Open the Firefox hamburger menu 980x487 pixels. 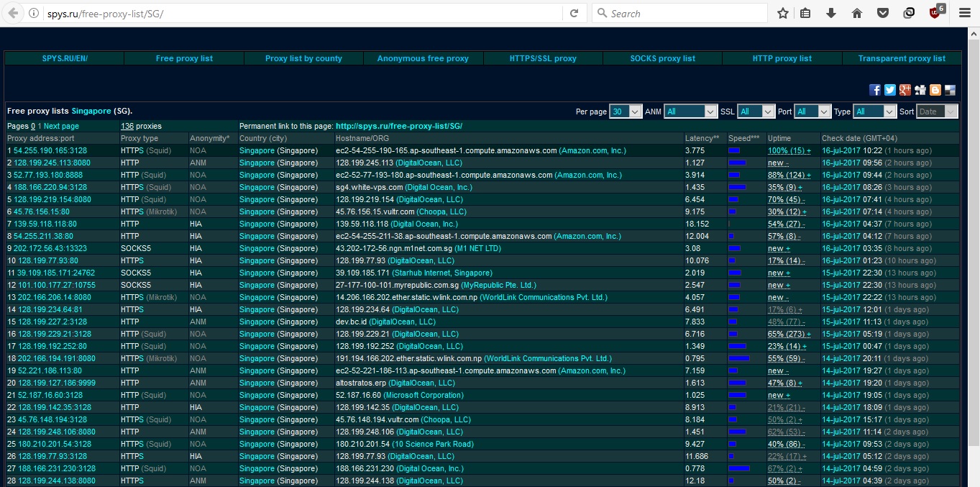click(x=965, y=13)
